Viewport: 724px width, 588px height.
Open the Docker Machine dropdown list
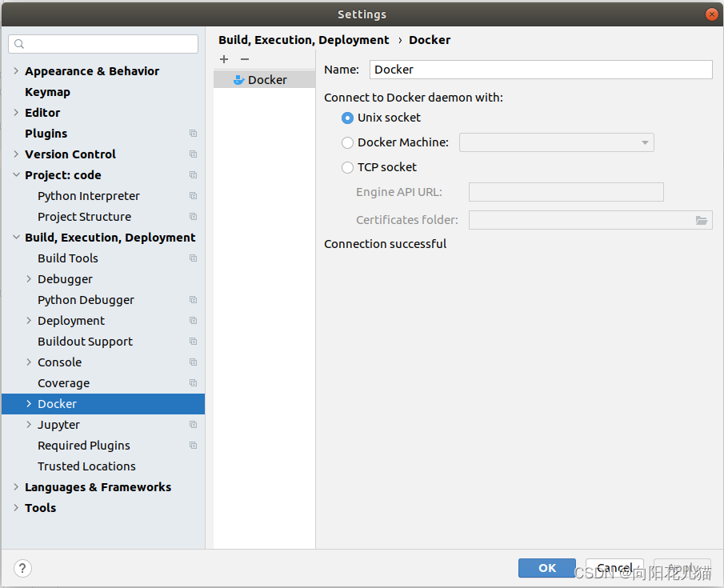click(x=646, y=142)
